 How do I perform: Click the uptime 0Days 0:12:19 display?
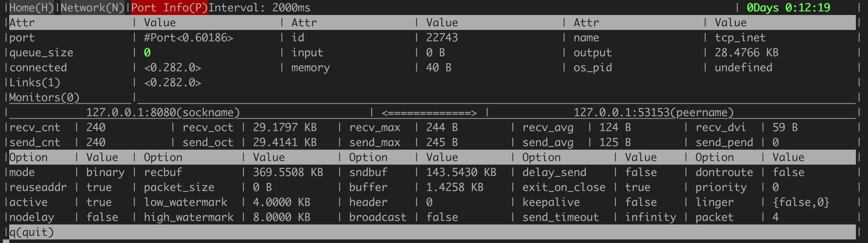(x=788, y=7)
